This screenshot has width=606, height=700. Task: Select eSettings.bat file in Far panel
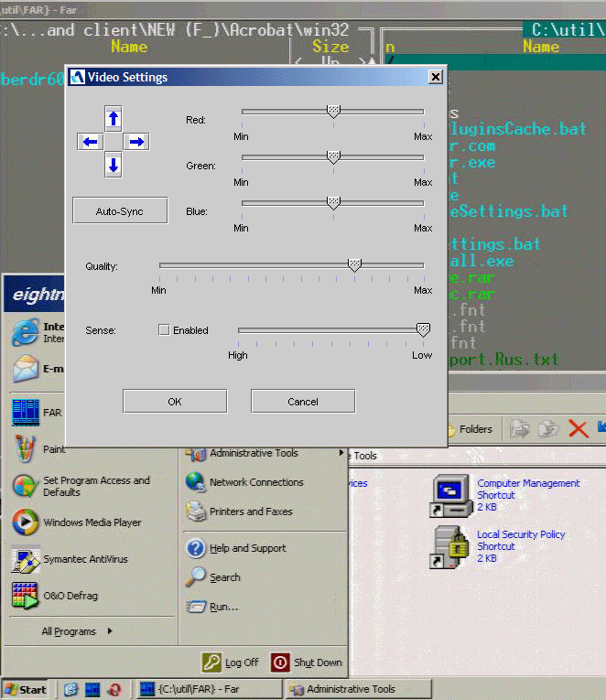tap(508, 210)
